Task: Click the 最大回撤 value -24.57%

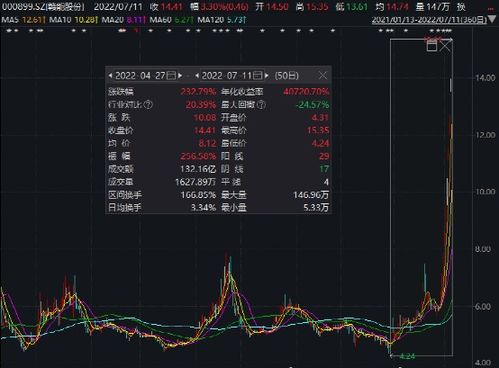Action: (x=312, y=105)
